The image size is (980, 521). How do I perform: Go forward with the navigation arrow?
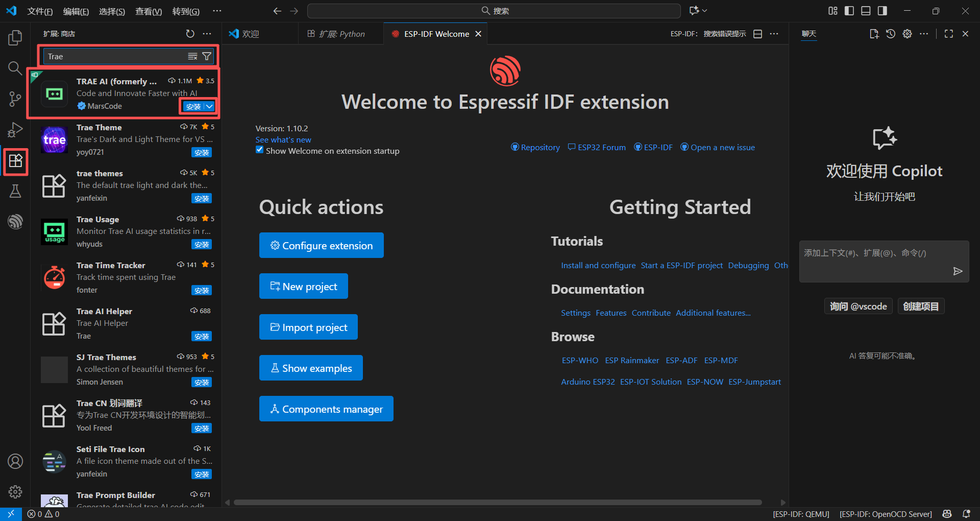point(294,11)
